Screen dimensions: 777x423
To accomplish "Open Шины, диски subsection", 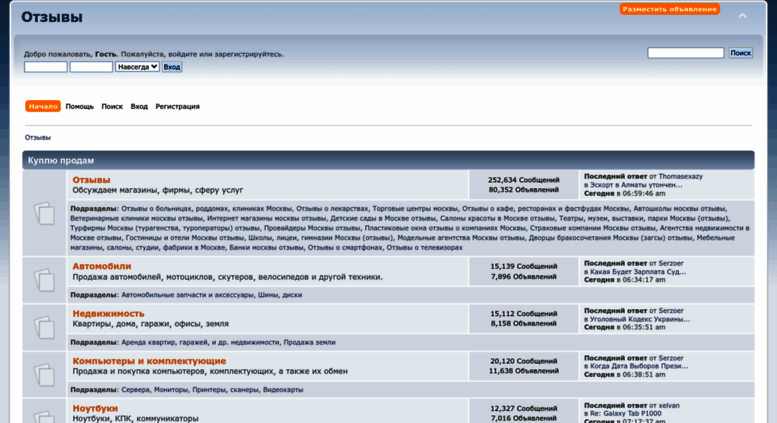I will coord(280,295).
